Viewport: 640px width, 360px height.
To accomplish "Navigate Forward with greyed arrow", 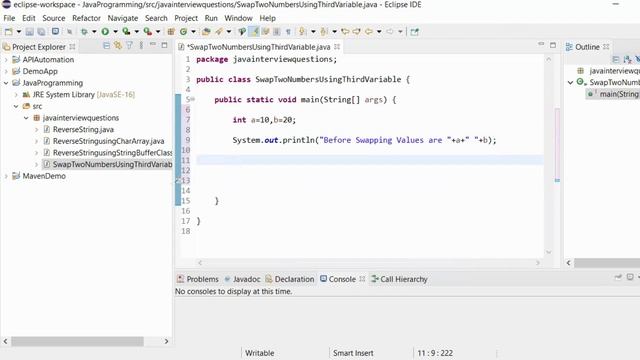I will (x=390, y=31).
